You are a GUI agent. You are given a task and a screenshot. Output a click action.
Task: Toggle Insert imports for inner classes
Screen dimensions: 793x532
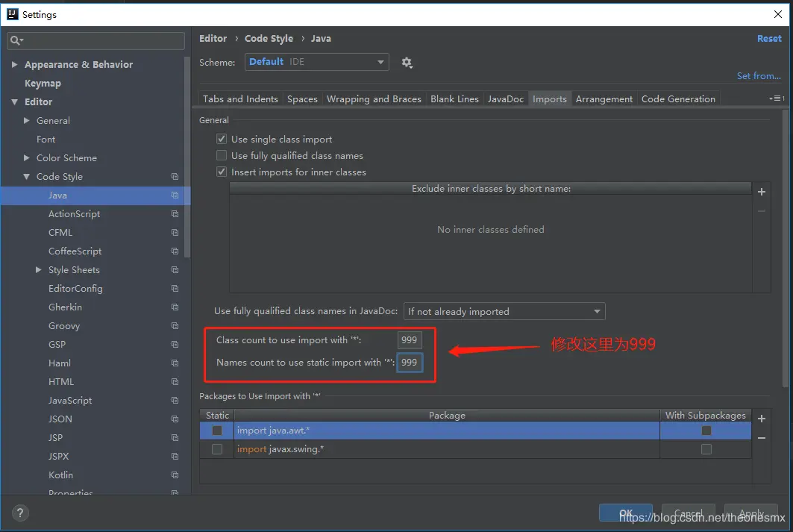click(222, 172)
